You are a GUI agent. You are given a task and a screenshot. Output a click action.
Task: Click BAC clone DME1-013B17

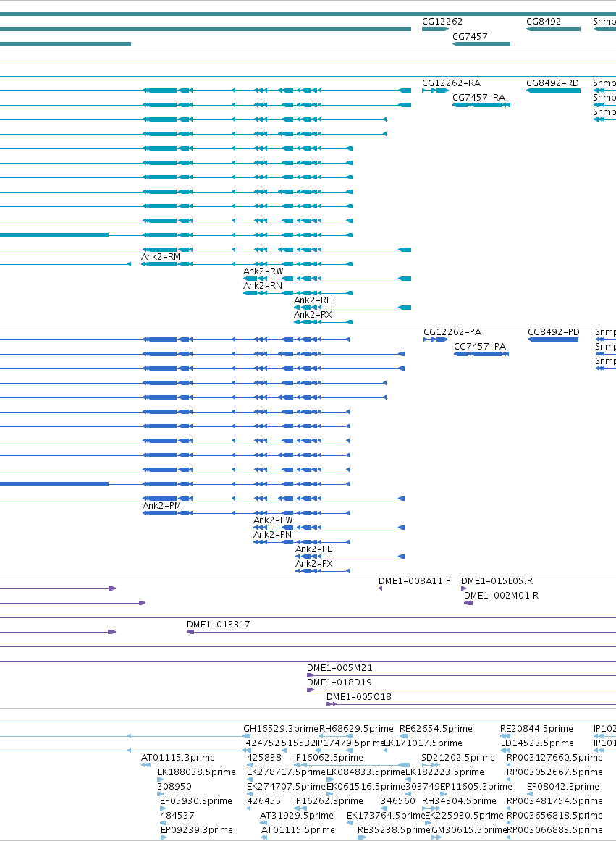[218, 625]
